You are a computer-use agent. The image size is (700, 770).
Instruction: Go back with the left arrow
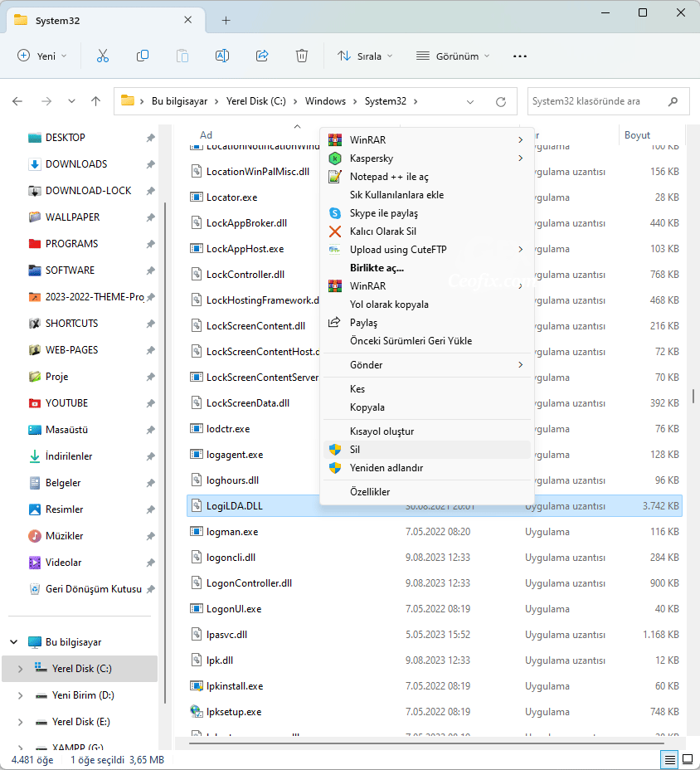pyautogui.click(x=17, y=101)
